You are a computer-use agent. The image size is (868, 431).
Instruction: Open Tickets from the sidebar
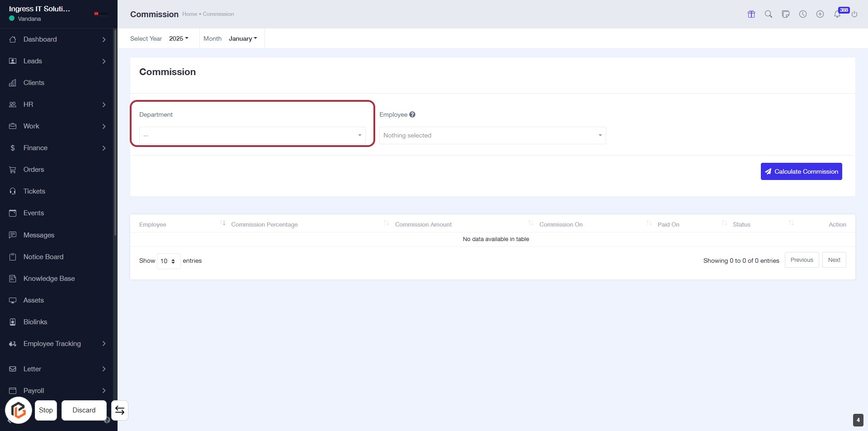(x=34, y=191)
